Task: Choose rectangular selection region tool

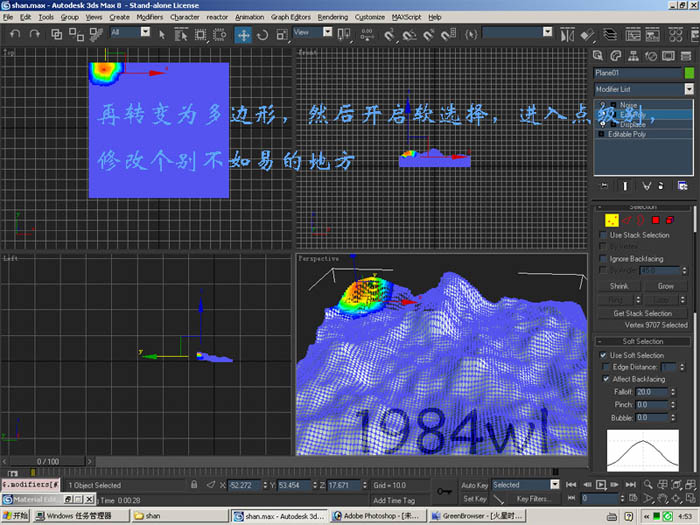Action: (200, 34)
